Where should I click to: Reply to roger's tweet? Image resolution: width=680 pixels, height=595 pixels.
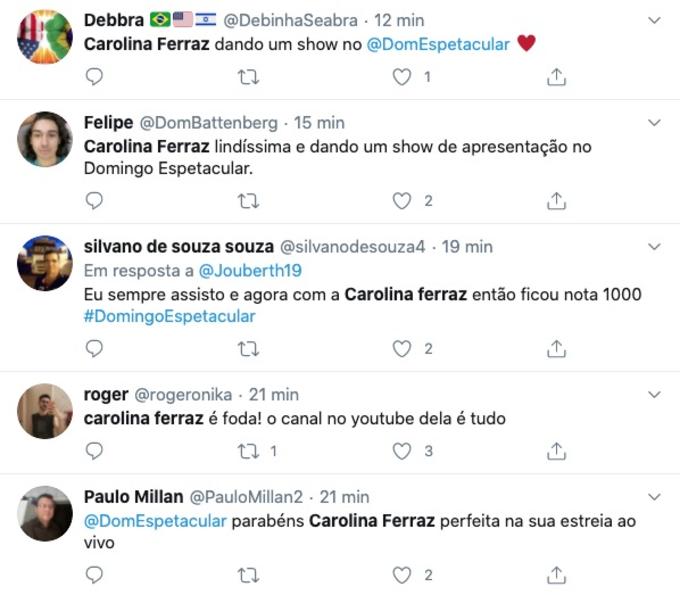(94, 451)
